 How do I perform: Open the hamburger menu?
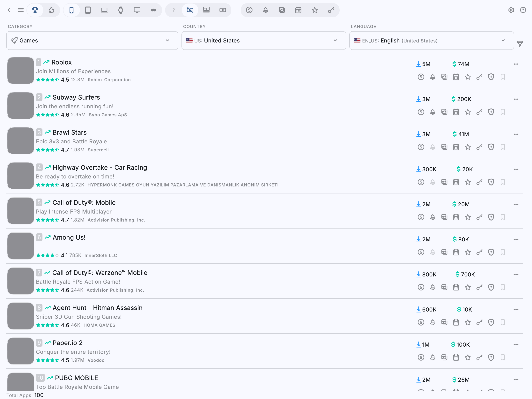21,10
